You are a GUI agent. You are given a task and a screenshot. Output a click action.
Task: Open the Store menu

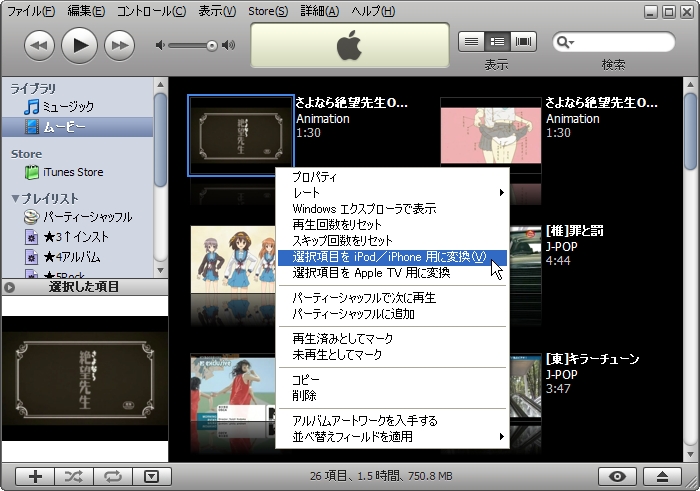(268, 11)
